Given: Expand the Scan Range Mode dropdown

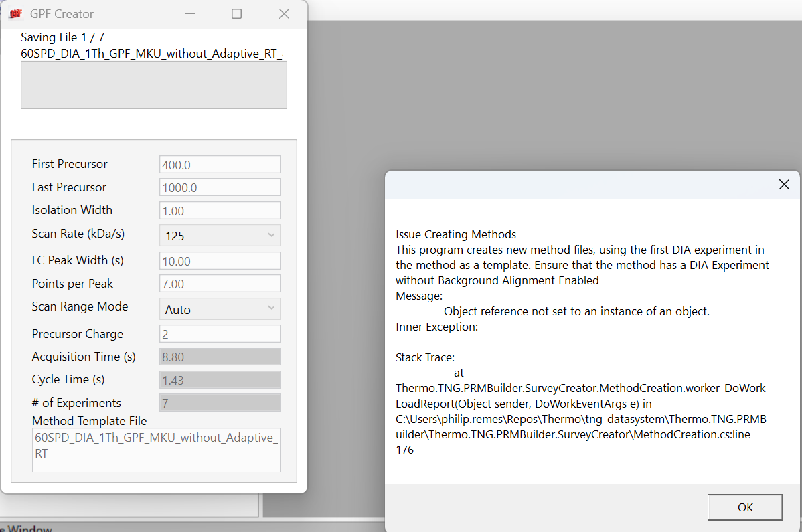Looking at the screenshot, I should tap(220, 309).
